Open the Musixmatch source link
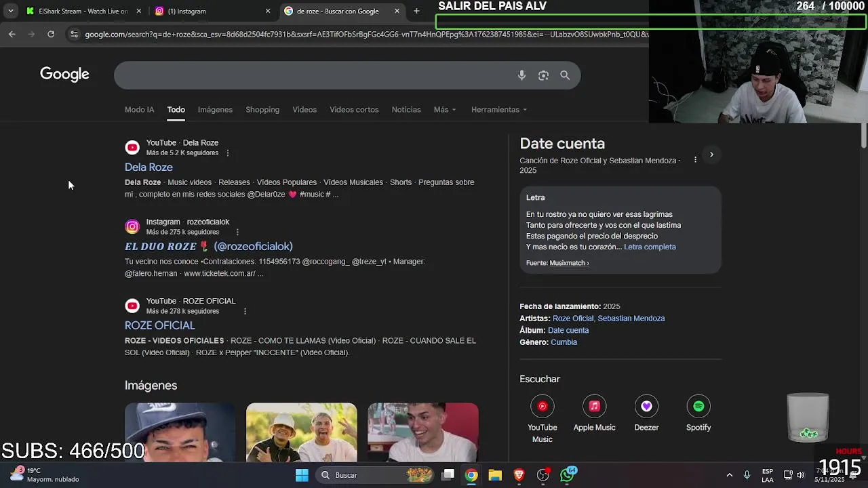Screen dimensions: 868x488 pos(569,263)
